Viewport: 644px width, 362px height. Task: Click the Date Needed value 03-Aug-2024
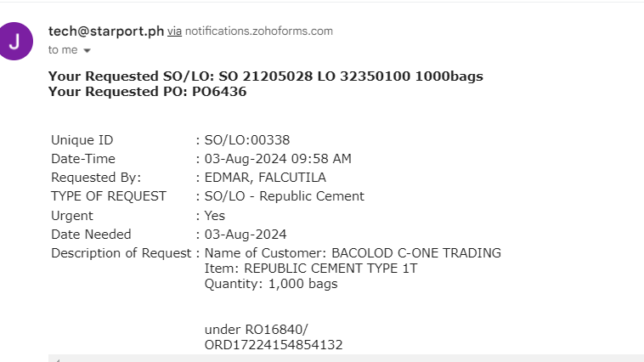[246, 235]
